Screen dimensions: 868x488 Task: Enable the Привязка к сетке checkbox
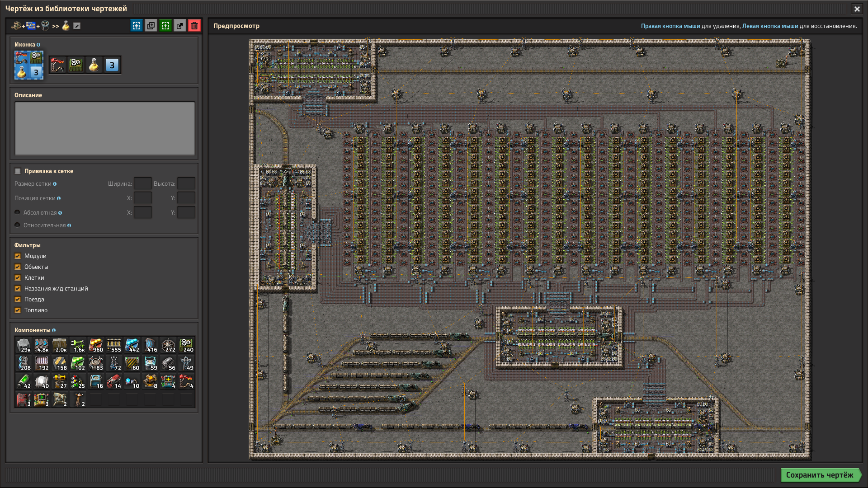click(18, 171)
